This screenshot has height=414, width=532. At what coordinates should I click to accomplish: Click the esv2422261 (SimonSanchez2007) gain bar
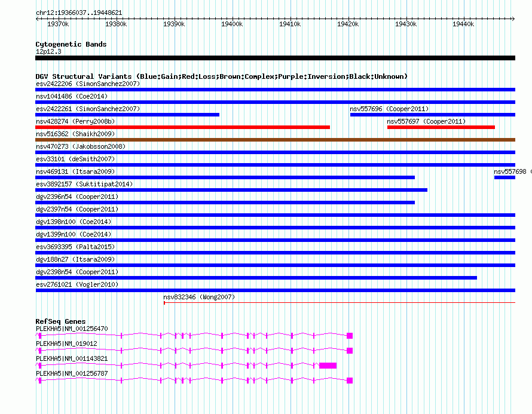pos(127,115)
